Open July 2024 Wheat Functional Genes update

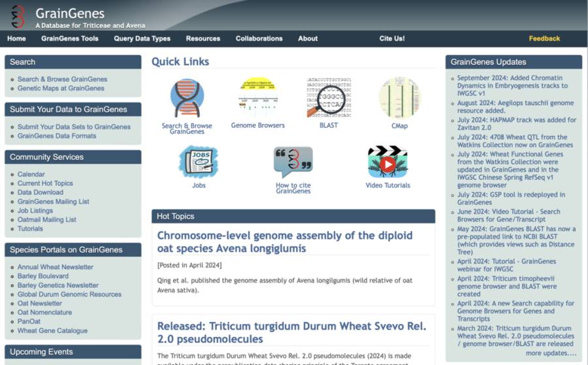510,169
